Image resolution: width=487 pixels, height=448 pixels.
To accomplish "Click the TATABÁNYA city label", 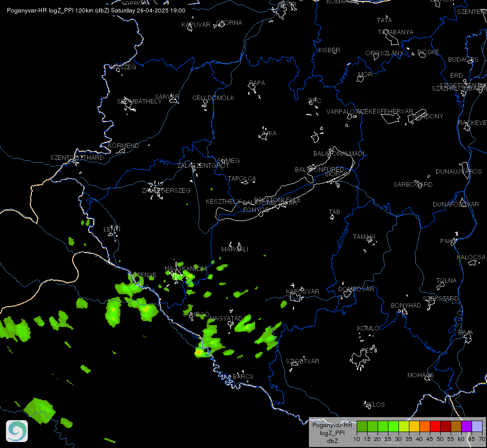I will (x=395, y=32).
